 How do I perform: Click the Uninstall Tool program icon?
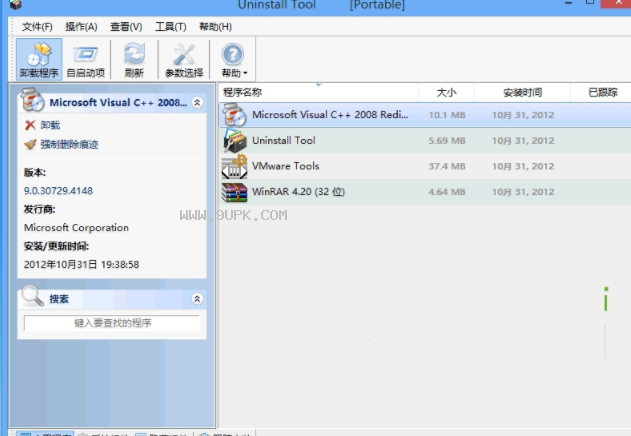[235, 141]
